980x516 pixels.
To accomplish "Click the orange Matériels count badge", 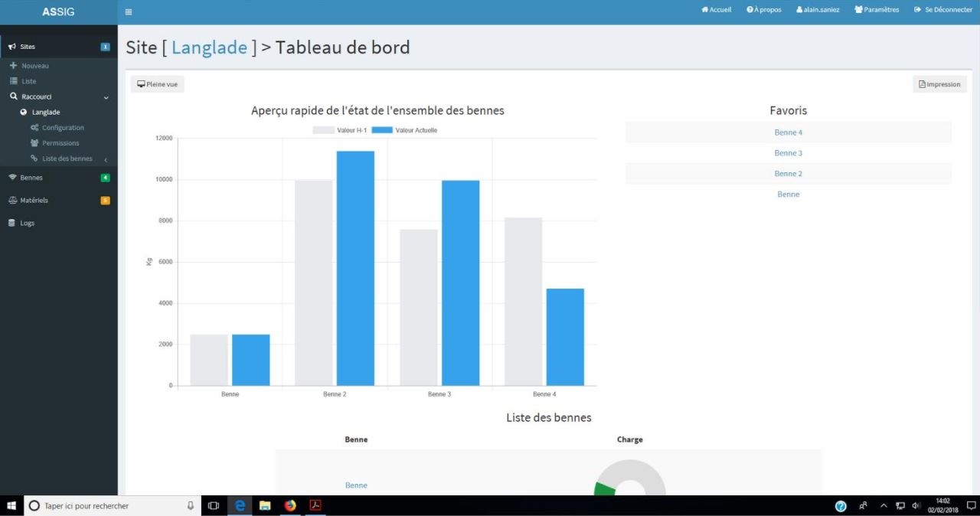I will pos(105,201).
